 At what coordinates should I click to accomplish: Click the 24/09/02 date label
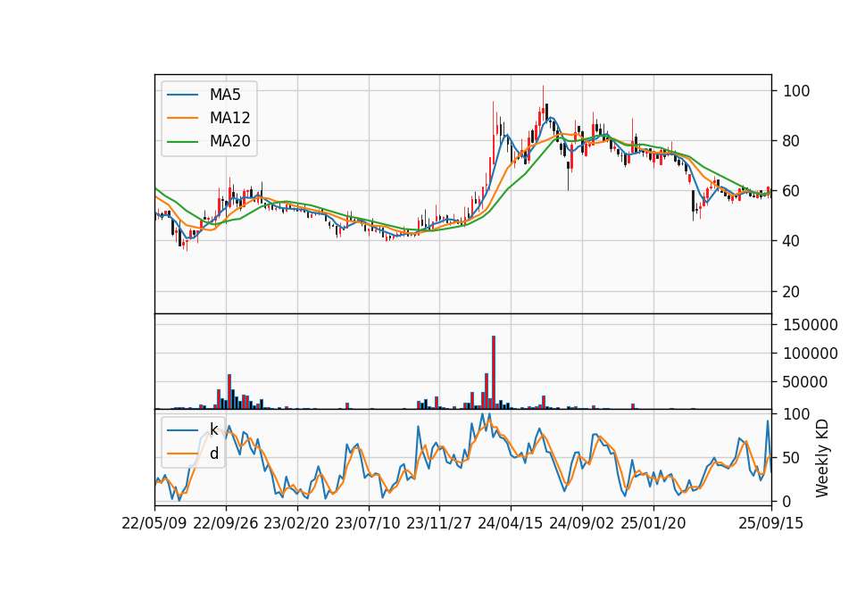point(581,523)
